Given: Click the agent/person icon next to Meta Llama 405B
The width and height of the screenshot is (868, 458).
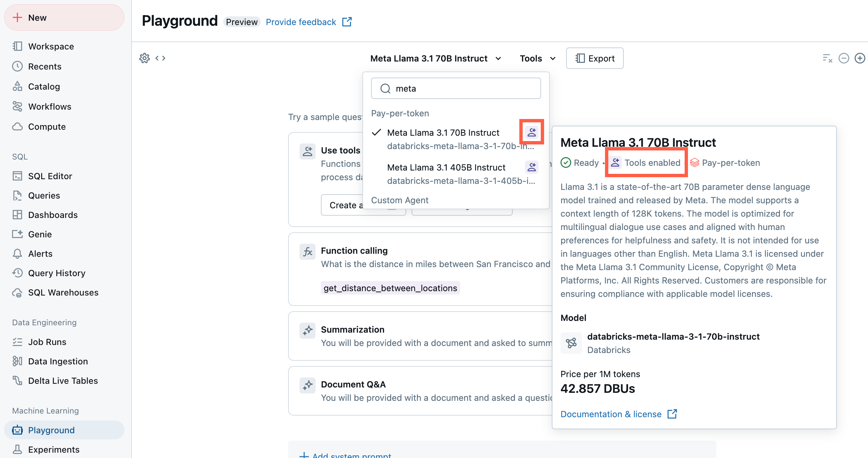Looking at the screenshot, I should point(532,167).
